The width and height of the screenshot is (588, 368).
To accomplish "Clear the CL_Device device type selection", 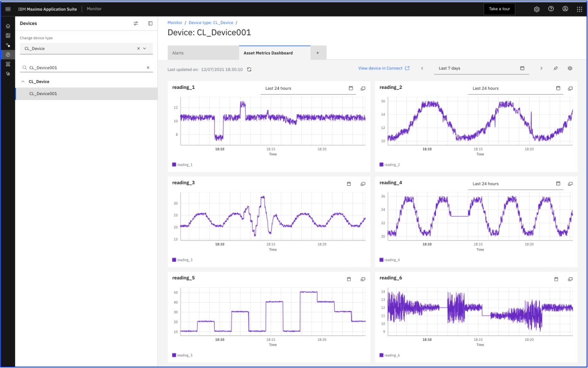I will (138, 49).
